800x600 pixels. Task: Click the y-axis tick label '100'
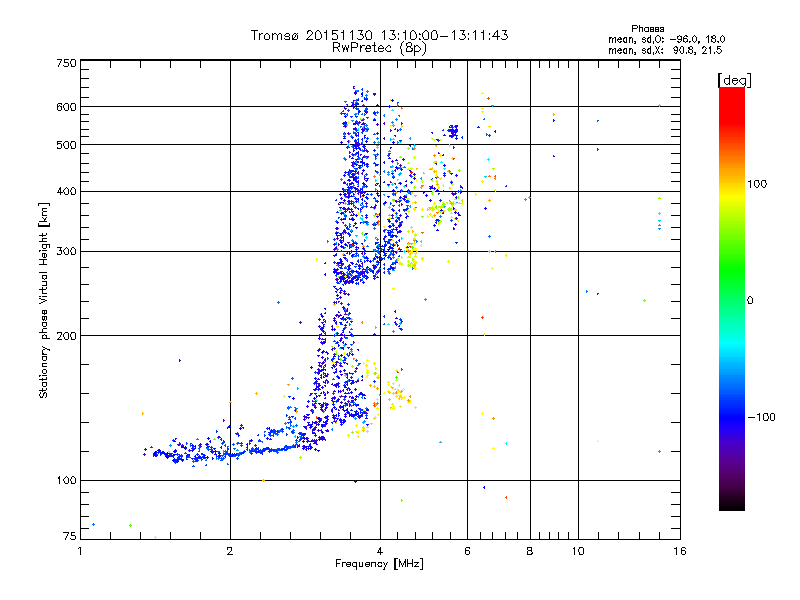(67, 481)
